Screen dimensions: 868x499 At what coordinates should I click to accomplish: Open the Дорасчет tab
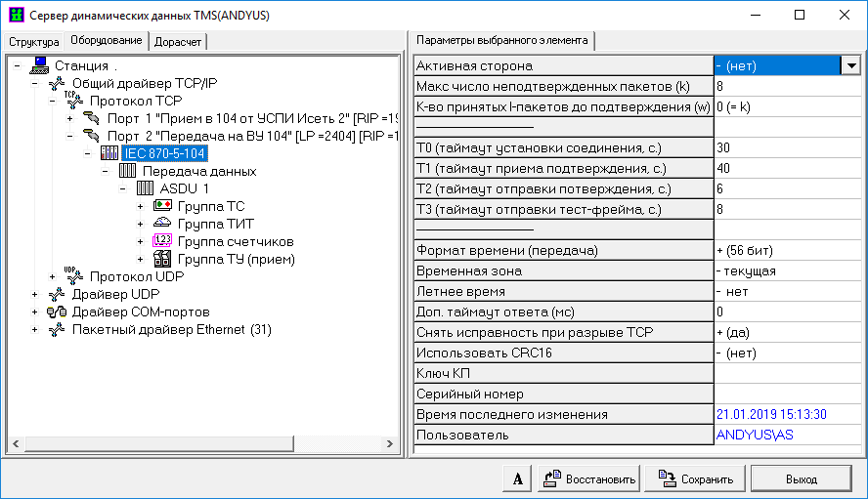click(x=178, y=42)
